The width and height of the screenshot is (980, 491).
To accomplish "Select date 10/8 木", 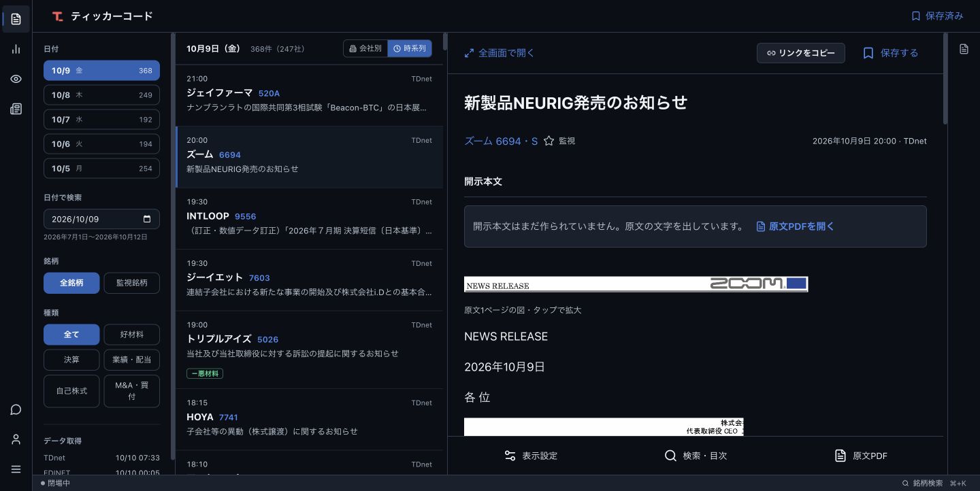I will click(x=101, y=95).
